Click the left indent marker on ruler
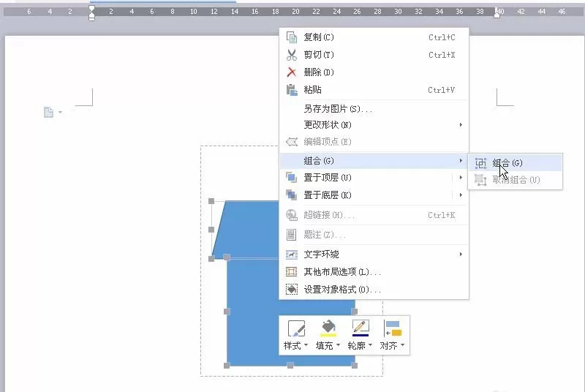585x392 pixels. click(x=91, y=13)
